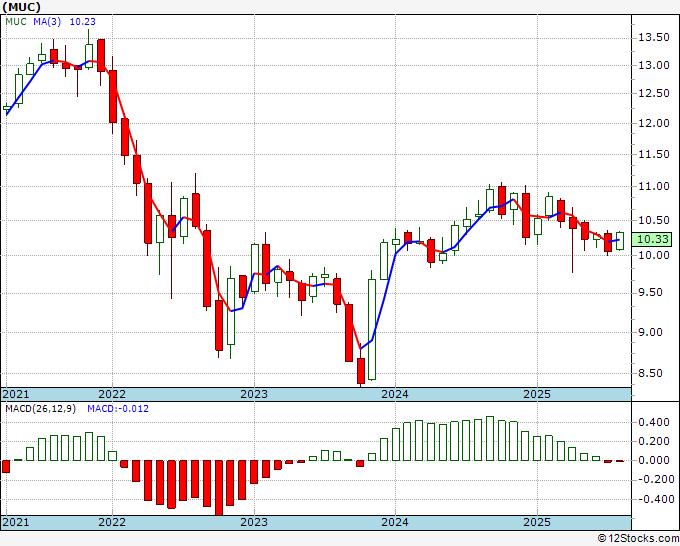Screen dimensions: 680x546
Task: Click the -0.200 MACD axis label
Action: click(654, 480)
